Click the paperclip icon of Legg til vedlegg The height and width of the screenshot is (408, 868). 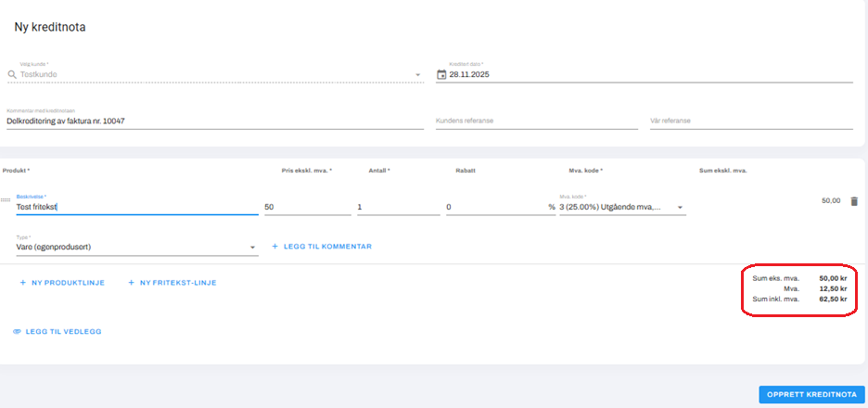coord(17,332)
